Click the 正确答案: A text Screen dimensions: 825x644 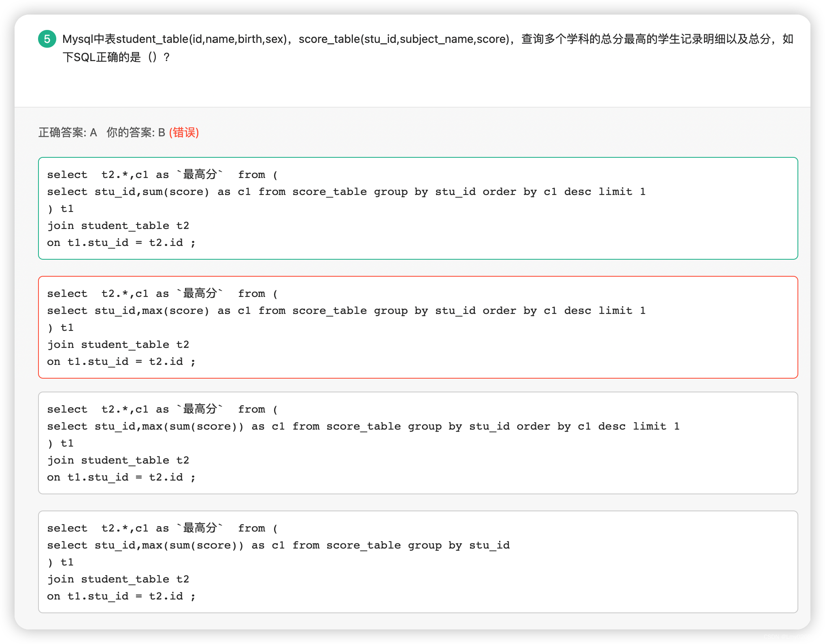coord(68,132)
